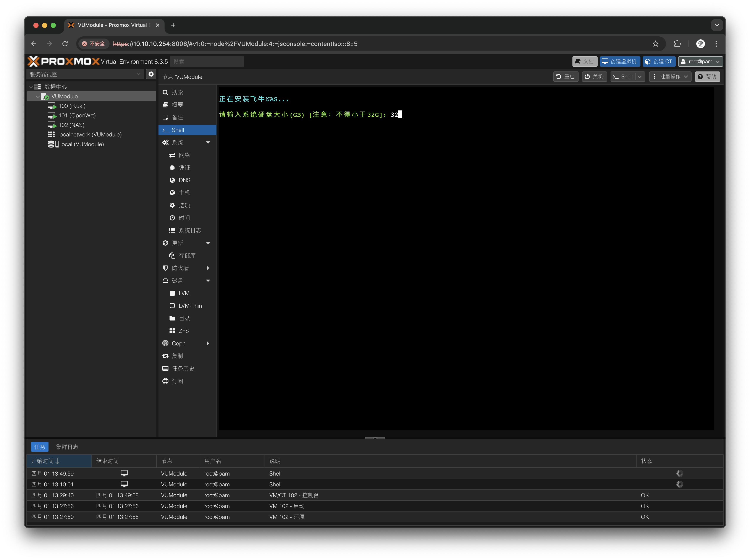Open the Shell button dropdown arrow
Viewport: 750px width, 560px height.
point(640,77)
